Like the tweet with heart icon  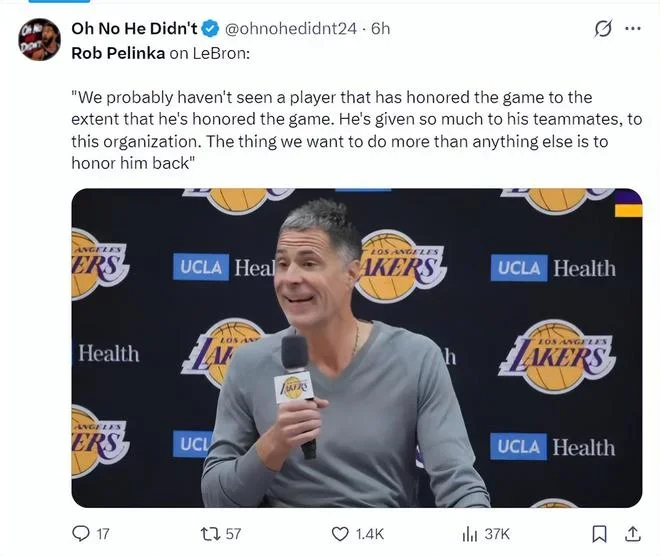pos(340,534)
